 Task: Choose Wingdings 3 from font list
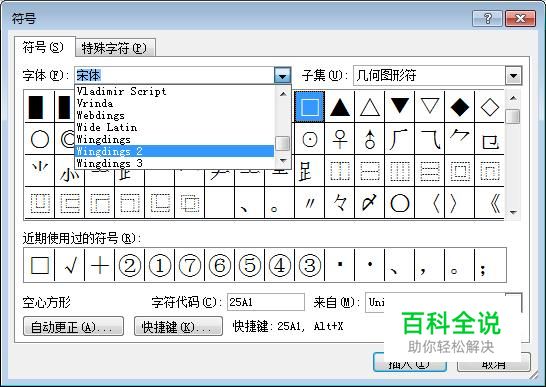pos(174,163)
